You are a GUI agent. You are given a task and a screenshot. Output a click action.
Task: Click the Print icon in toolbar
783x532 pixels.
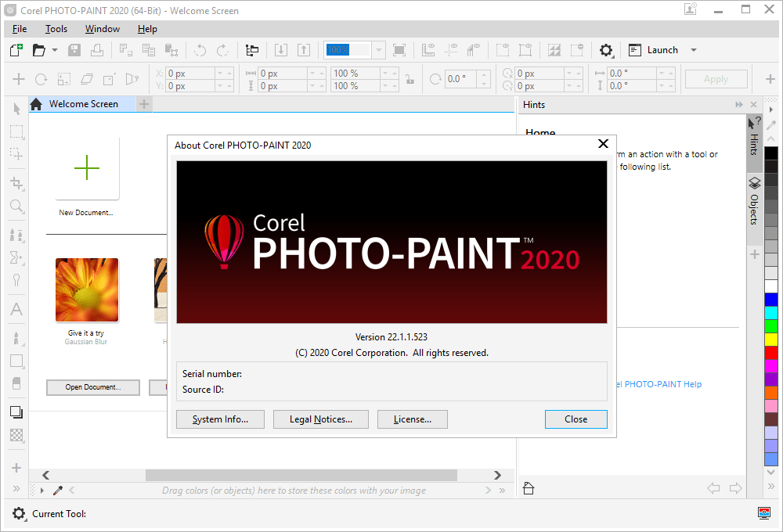[97, 50]
